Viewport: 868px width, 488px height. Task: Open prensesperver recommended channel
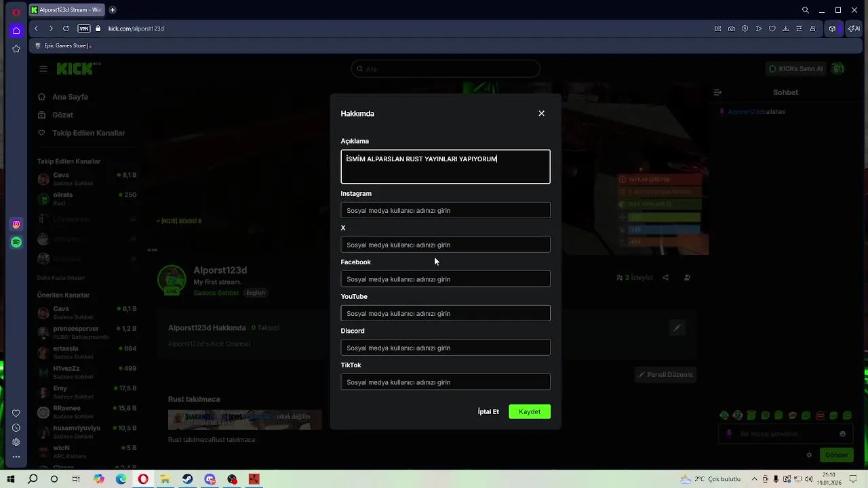[87, 332]
